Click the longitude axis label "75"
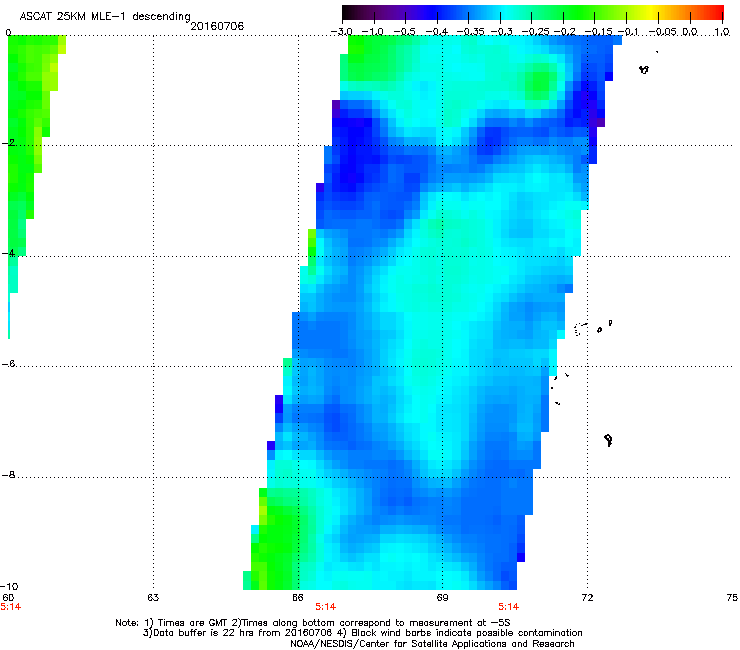Screen dimensions: 740x650 732,598
